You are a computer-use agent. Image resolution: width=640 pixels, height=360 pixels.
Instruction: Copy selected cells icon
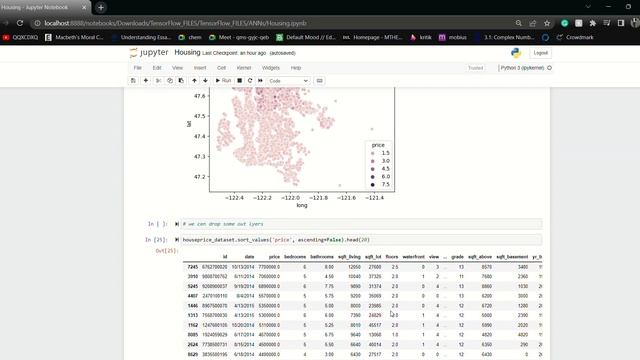(x=170, y=81)
